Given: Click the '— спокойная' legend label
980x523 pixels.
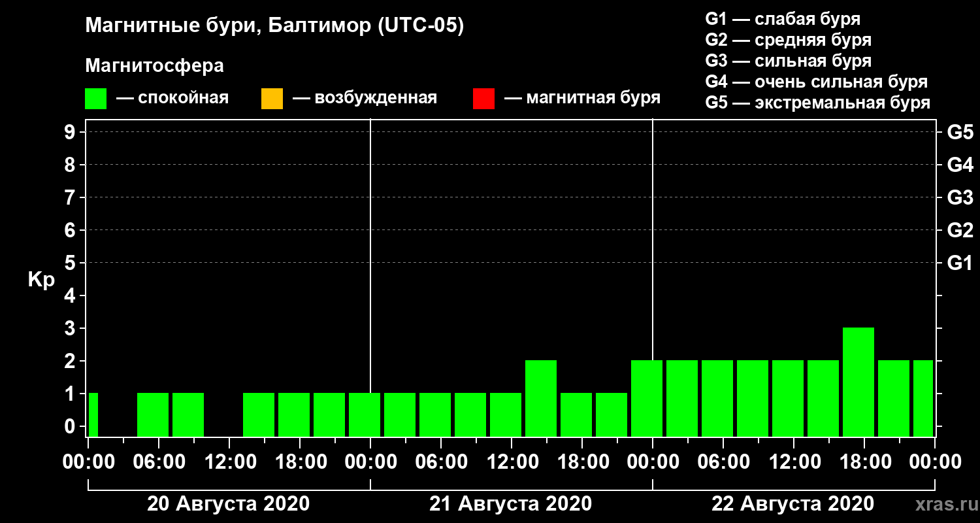Looking at the screenshot, I should click(172, 98).
